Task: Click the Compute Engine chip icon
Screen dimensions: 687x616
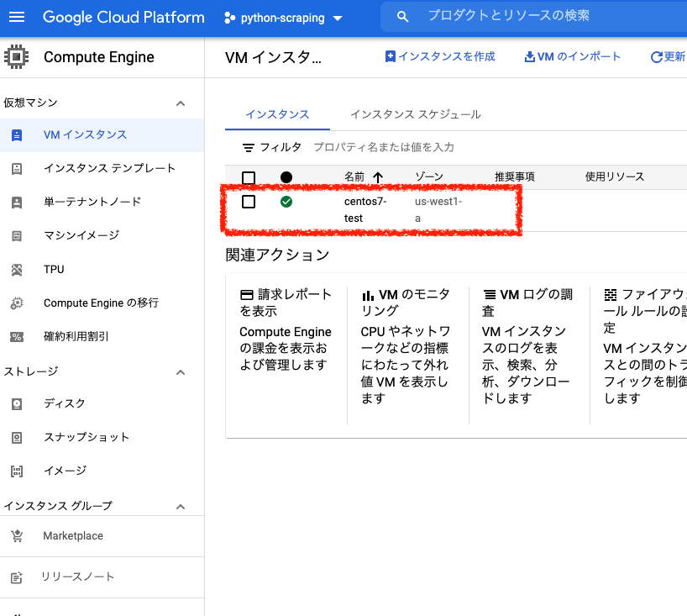Action: pyautogui.click(x=16, y=57)
